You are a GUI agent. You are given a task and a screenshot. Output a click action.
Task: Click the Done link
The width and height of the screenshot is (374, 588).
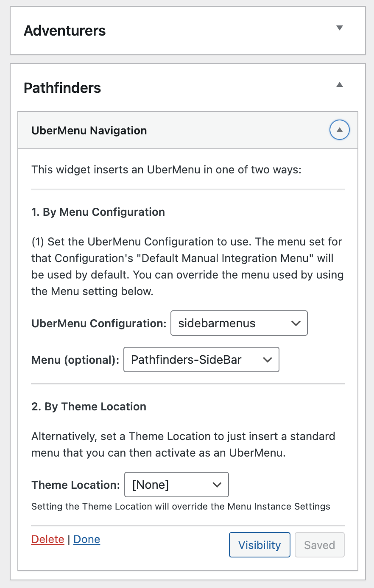pos(87,539)
